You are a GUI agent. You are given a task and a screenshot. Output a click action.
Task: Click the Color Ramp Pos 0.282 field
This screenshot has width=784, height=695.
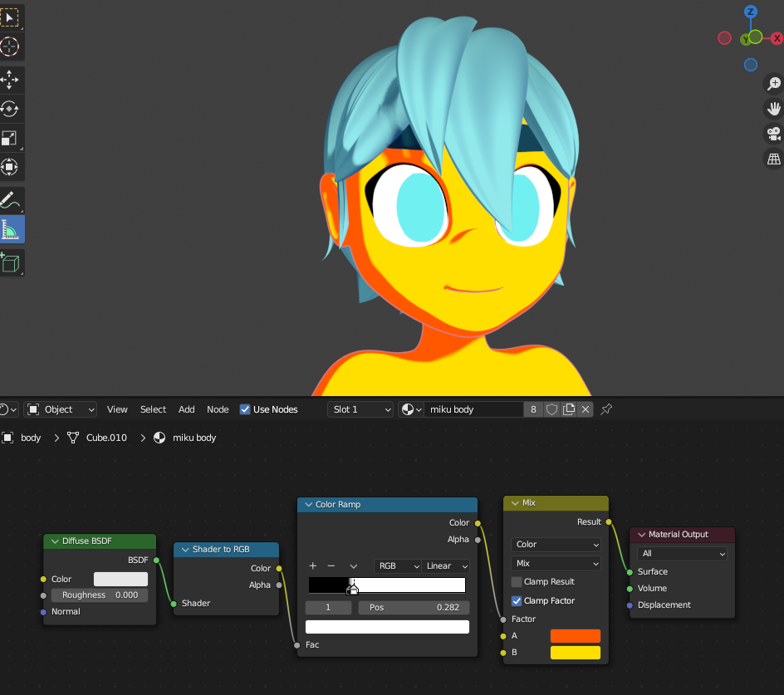(414, 608)
